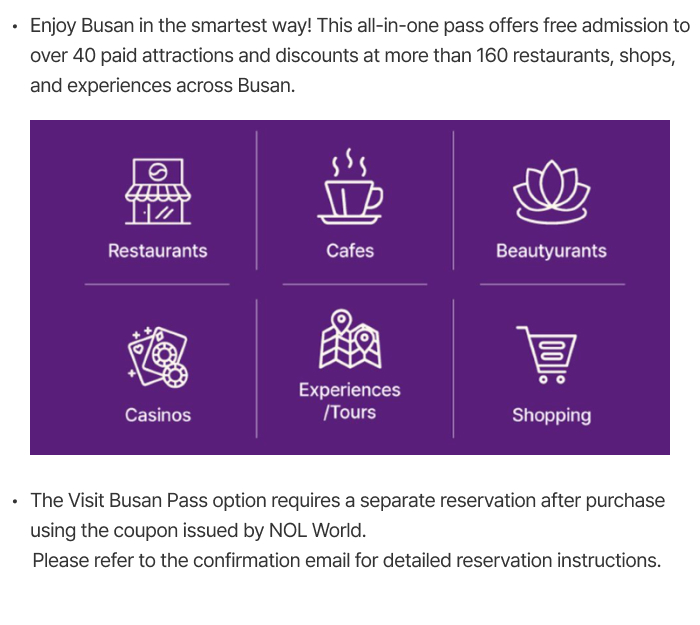Click the Shopping category label
The height and width of the screenshot is (625, 700).
coord(551,415)
